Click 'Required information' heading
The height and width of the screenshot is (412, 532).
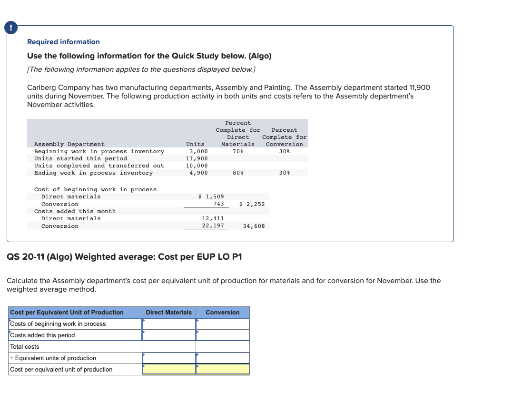tap(63, 42)
